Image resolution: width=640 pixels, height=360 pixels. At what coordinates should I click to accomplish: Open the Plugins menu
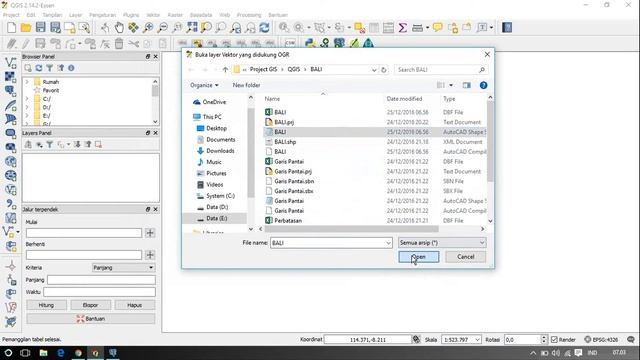point(131,15)
